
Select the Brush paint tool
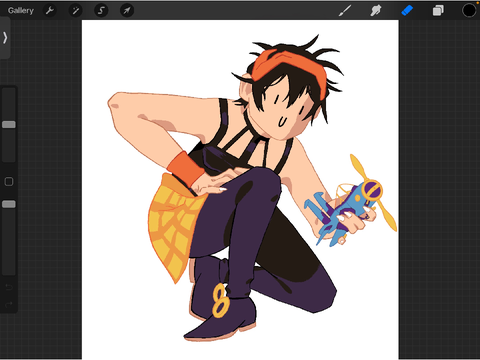click(345, 11)
